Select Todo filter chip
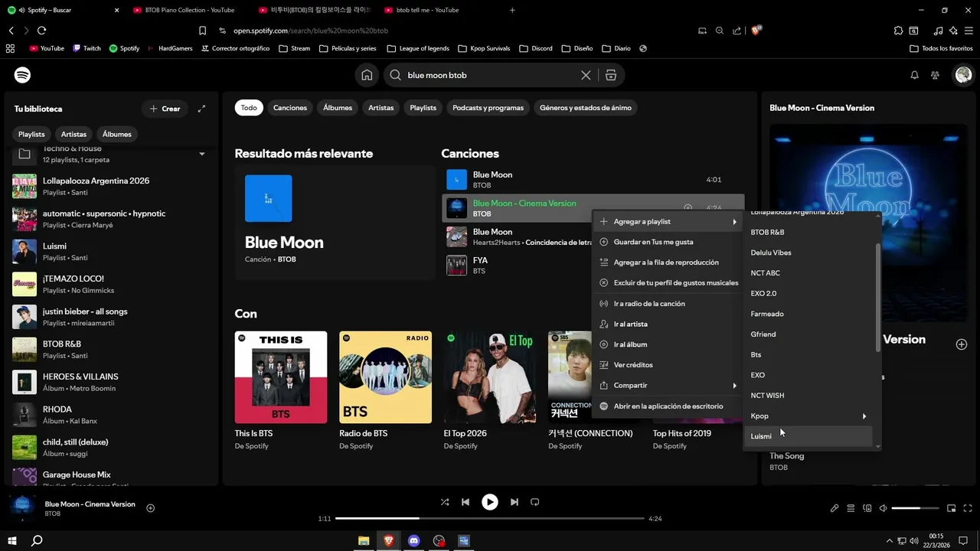Screen dimensions: 980x551 click(249, 108)
